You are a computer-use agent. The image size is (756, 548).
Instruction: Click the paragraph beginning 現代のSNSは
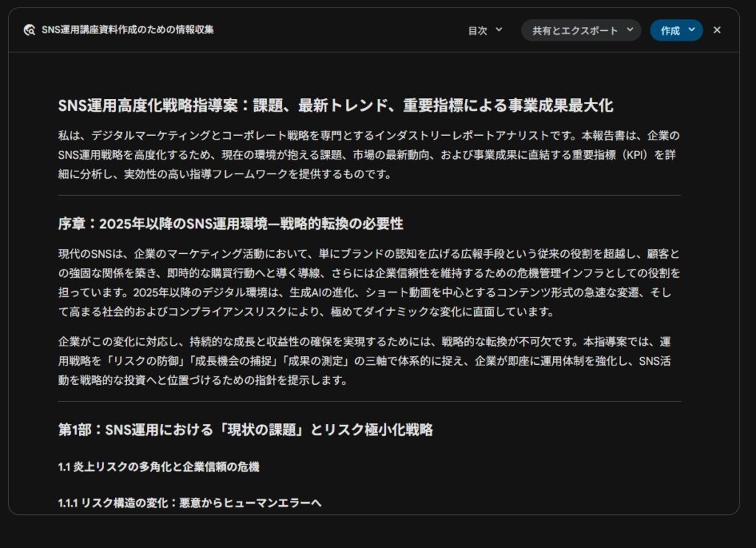click(369, 282)
